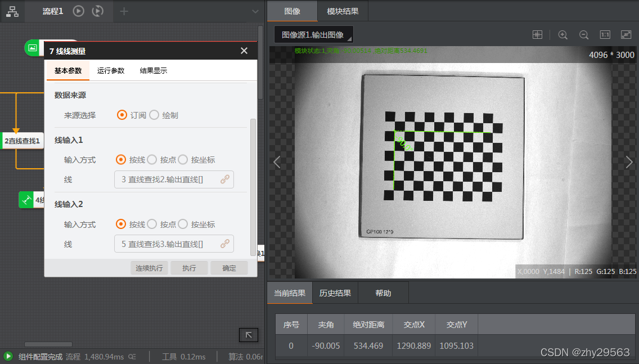Fit image to window with the fullscreen icon
Image resolution: width=639 pixels, height=364 pixels.
[x=625, y=34]
